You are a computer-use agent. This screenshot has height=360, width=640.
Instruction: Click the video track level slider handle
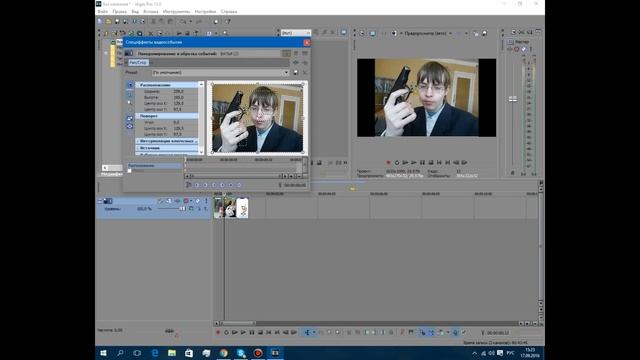pyautogui.click(x=182, y=209)
